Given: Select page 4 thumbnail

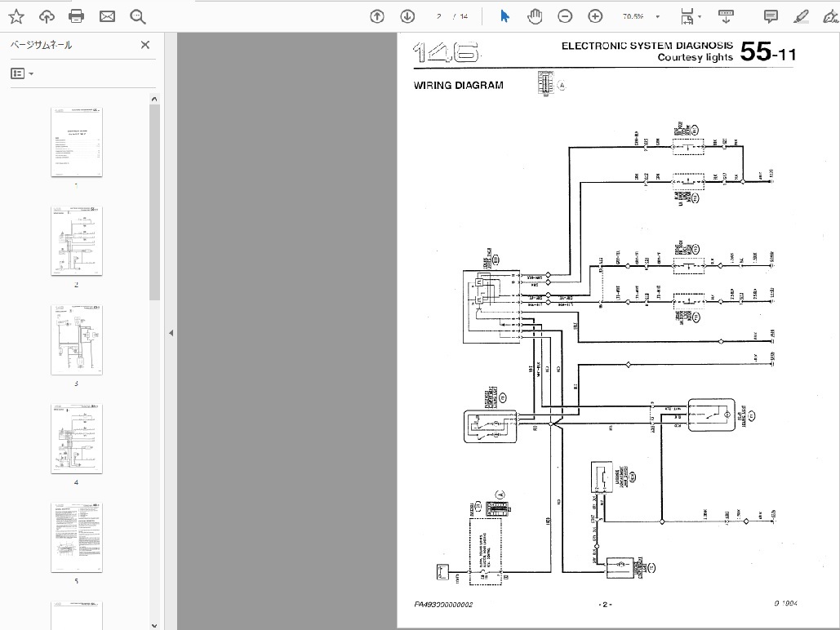Looking at the screenshot, I should point(77,439).
